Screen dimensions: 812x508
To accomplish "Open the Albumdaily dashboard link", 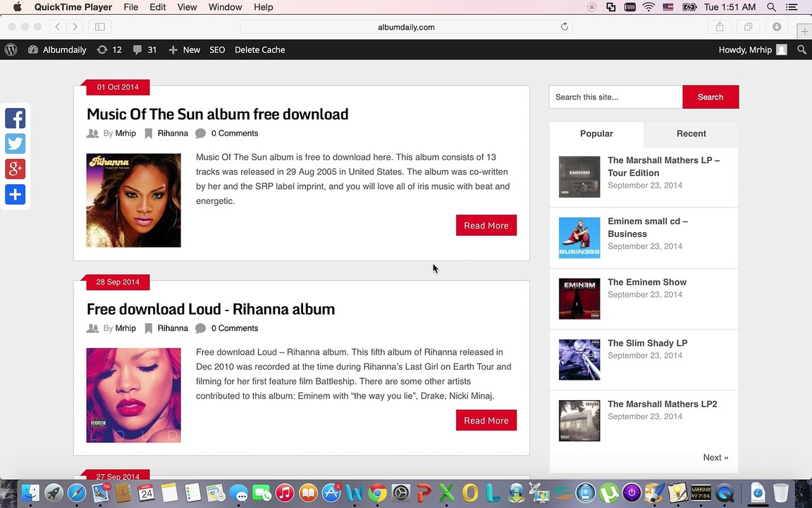I will click(x=57, y=50).
